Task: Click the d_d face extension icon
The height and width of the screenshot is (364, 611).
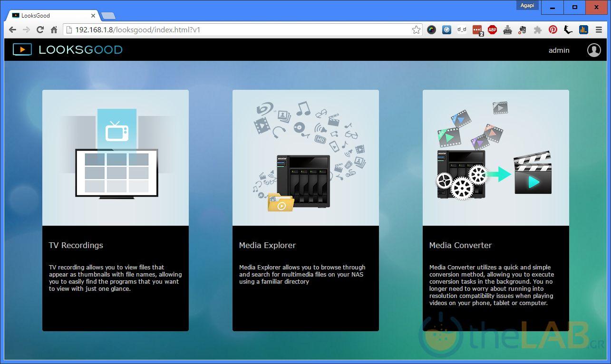Action: 462,30
